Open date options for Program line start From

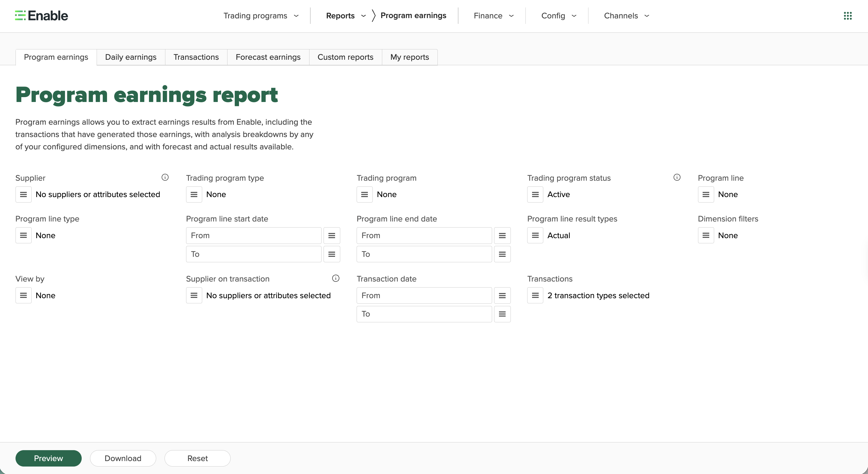pyautogui.click(x=332, y=235)
